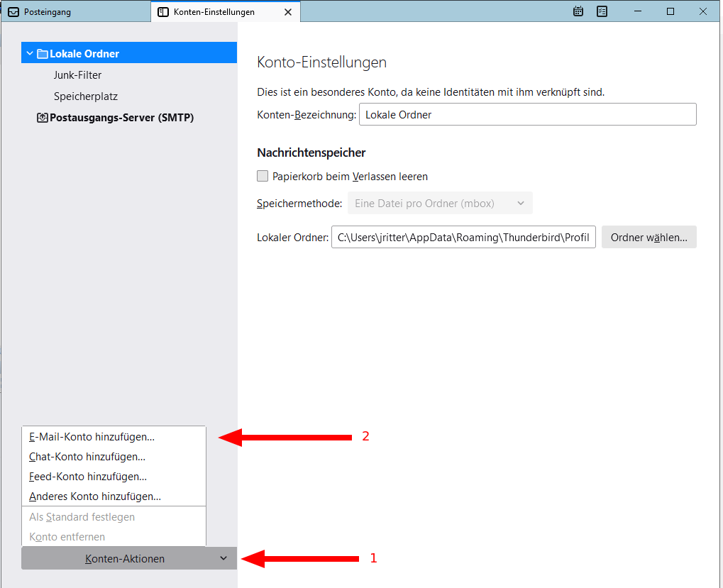Select Anderes Konto hinzufügen menu entry

point(95,497)
